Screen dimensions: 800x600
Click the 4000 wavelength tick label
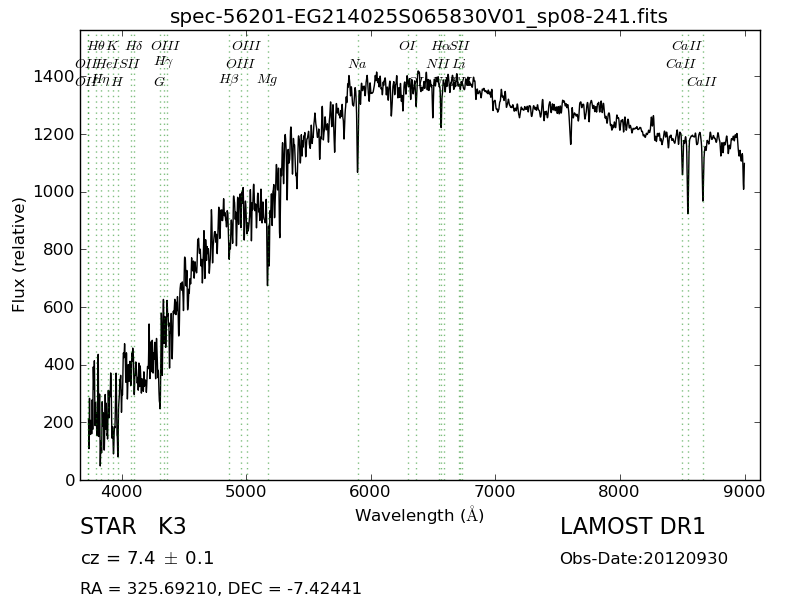122,491
